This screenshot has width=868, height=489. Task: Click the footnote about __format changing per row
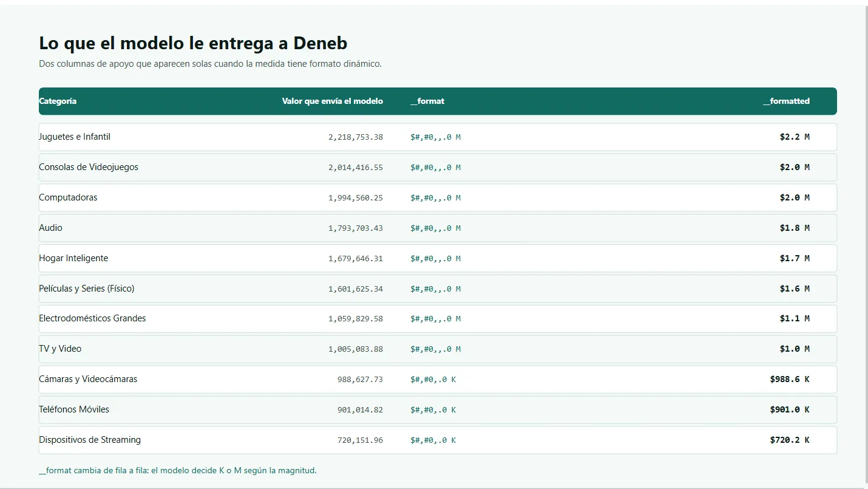click(178, 470)
